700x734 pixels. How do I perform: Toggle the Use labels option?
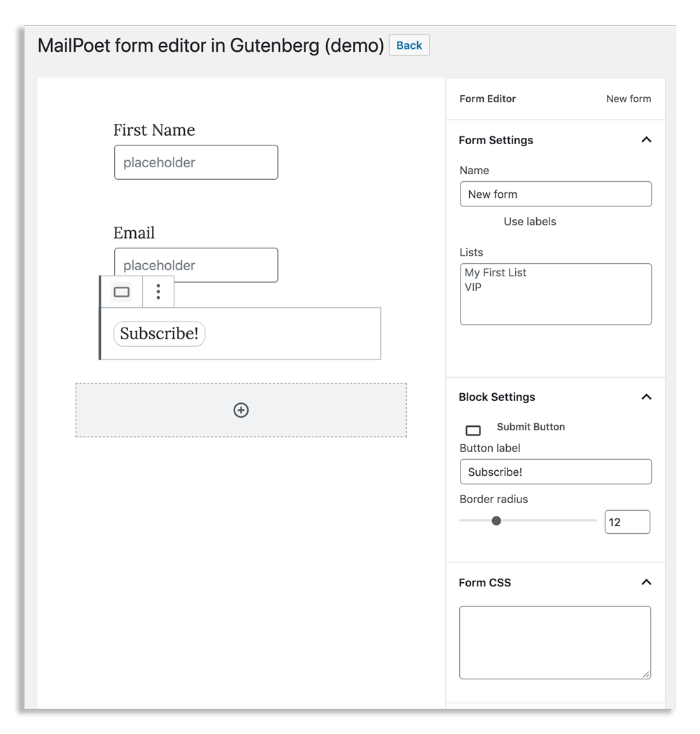pyautogui.click(x=530, y=221)
